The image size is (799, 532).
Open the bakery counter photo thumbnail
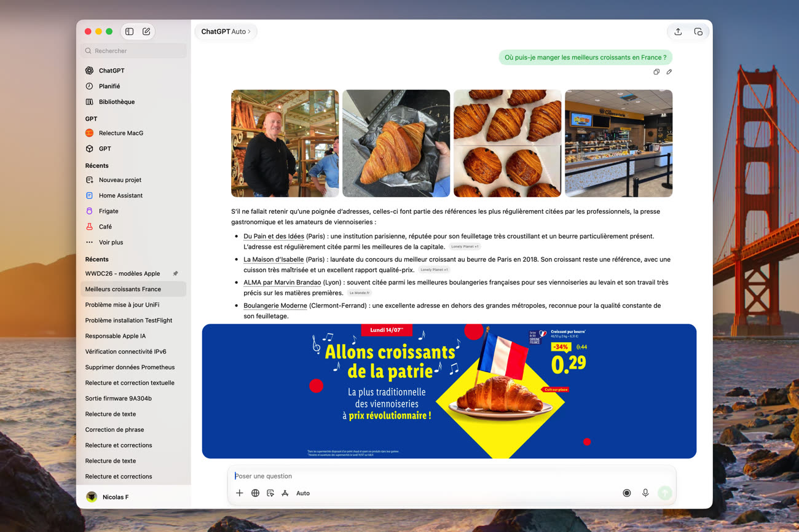[618, 143]
